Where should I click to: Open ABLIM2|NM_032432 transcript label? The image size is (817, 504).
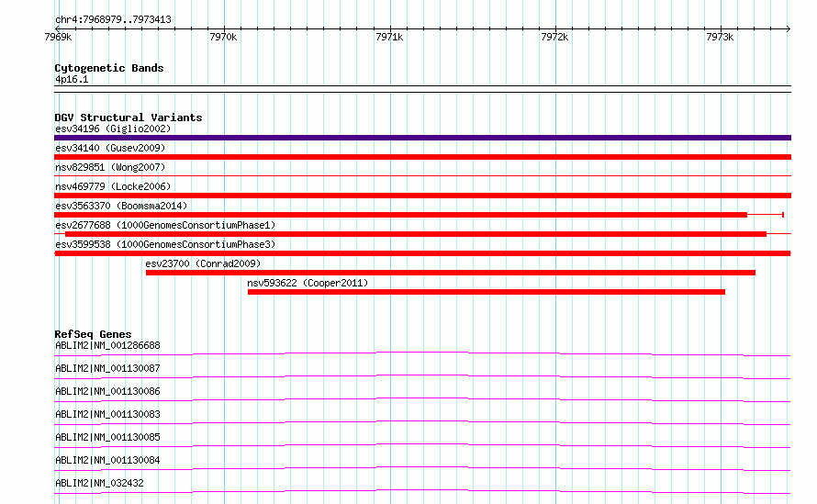click(x=99, y=483)
